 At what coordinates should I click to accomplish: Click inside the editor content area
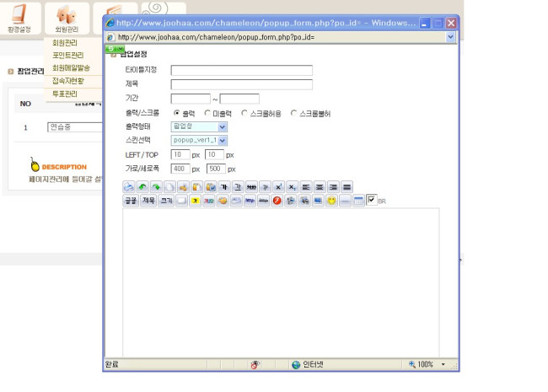[x=281, y=282]
